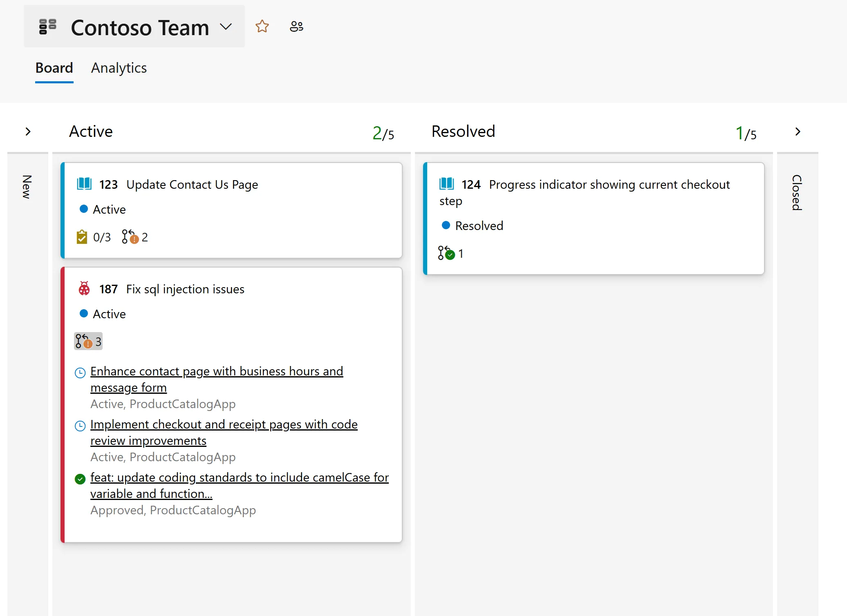
Task: Click the Resolved column header
Action: [x=463, y=132]
